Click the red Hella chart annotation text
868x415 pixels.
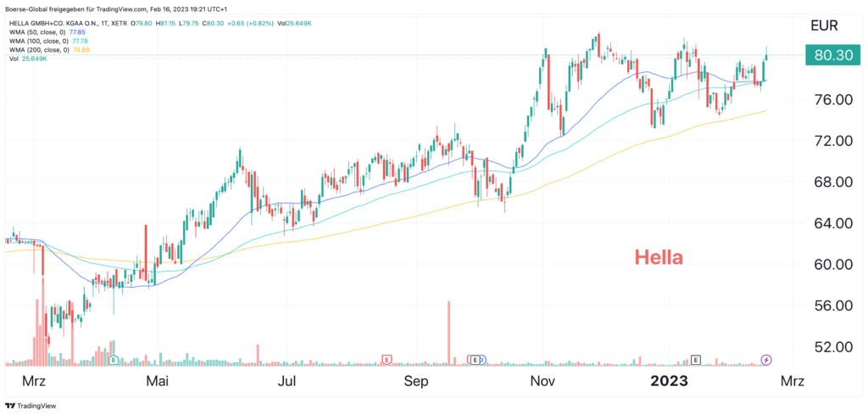(659, 256)
